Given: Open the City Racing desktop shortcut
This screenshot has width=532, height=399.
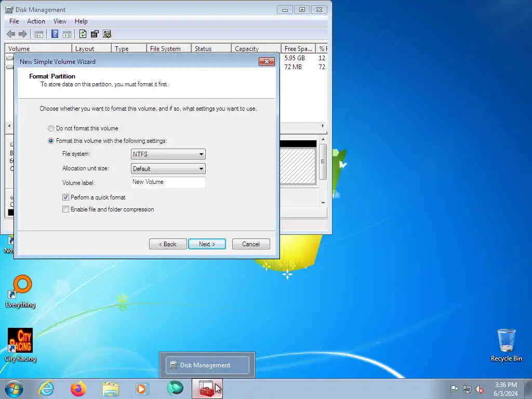Looking at the screenshot, I should click(20, 345).
